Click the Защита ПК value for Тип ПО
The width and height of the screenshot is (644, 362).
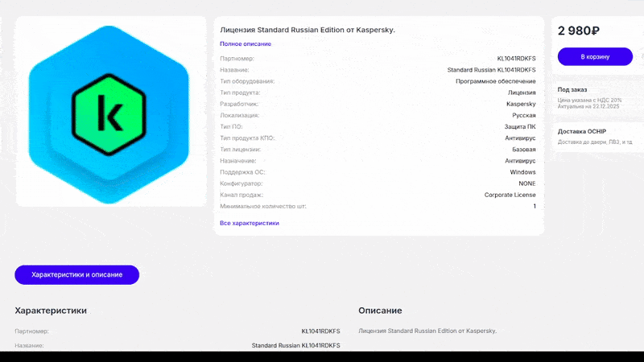click(x=519, y=126)
